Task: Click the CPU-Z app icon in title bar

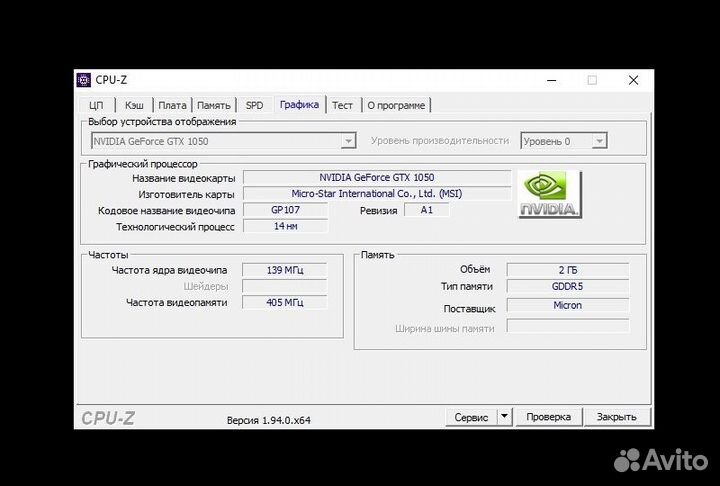Action: pos(84,80)
